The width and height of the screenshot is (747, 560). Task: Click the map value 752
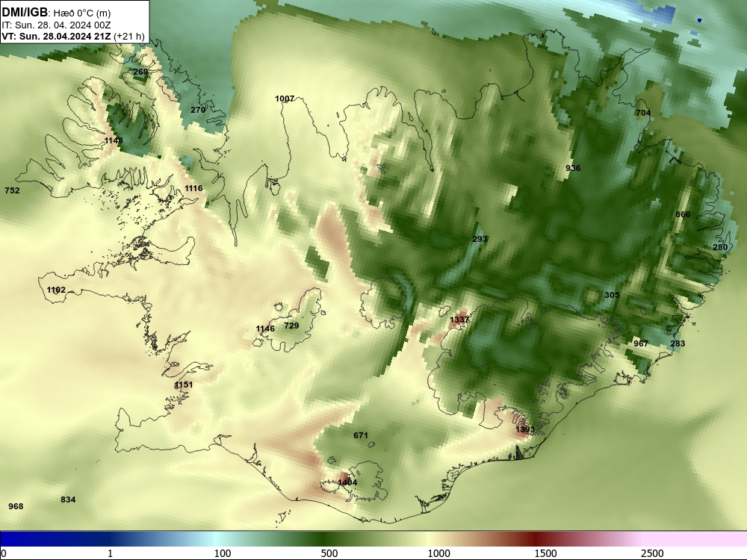coord(12,190)
